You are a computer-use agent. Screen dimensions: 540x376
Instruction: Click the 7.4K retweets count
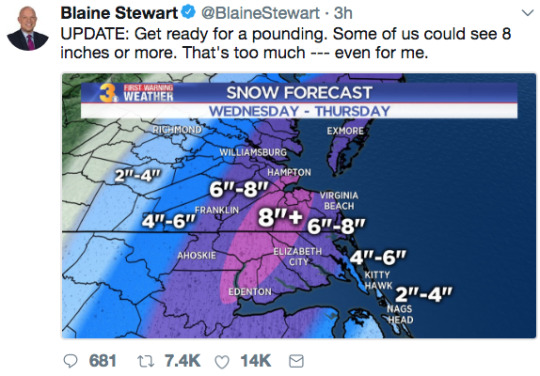coord(183,361)
